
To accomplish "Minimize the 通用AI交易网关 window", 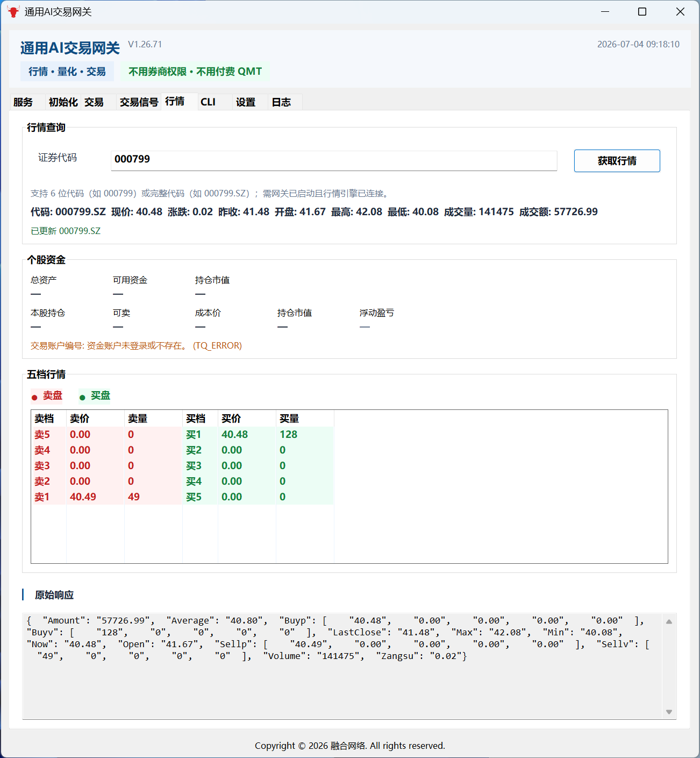I will tap(605, 11).
